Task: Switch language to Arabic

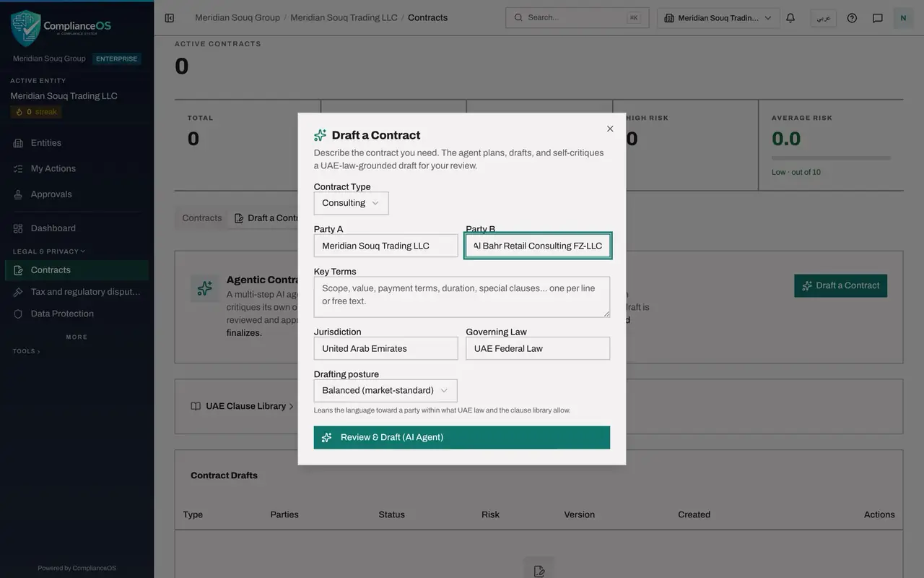Action: [824, 18]
